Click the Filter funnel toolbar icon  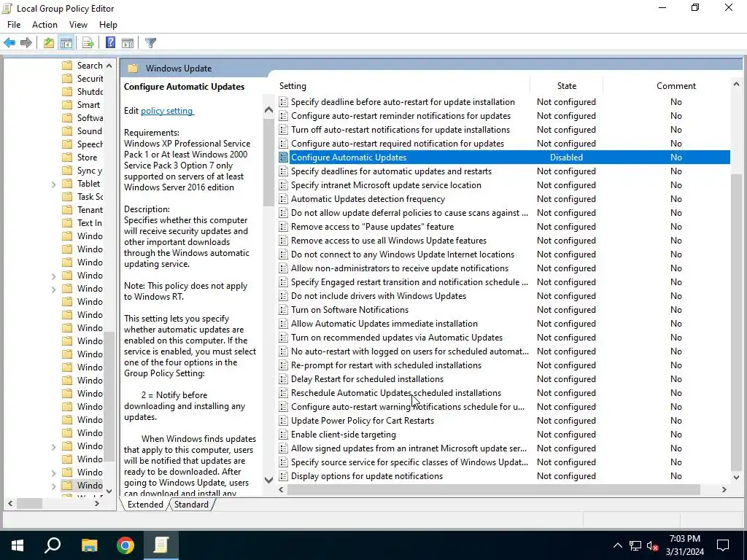[150, 43]
